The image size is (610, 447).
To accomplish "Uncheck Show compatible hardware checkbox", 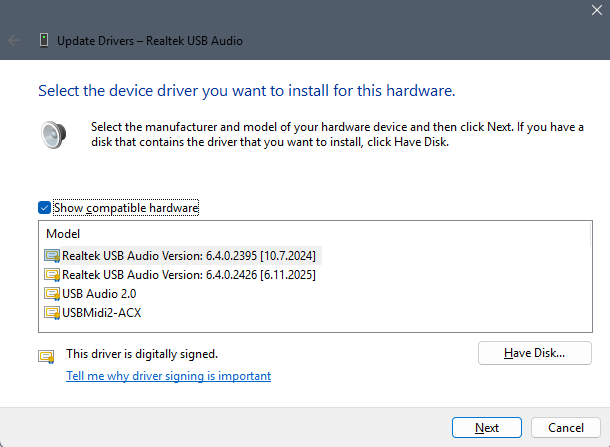I will pos(44,208).
